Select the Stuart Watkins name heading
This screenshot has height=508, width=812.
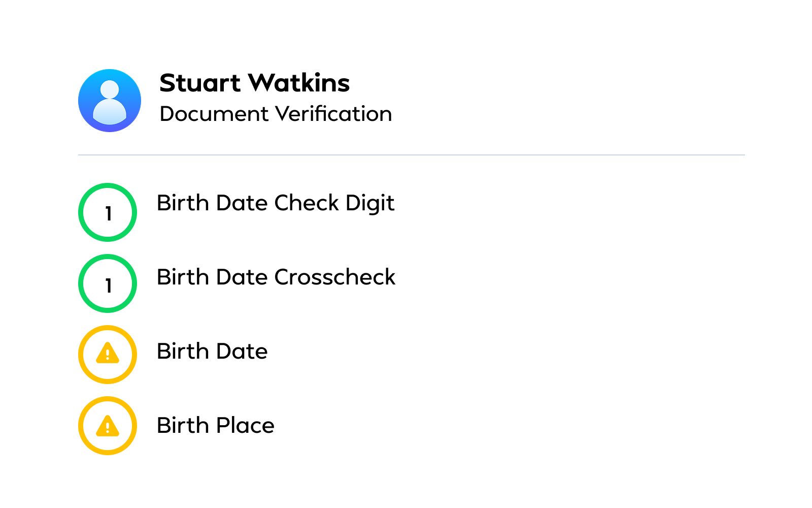(254, 83)
